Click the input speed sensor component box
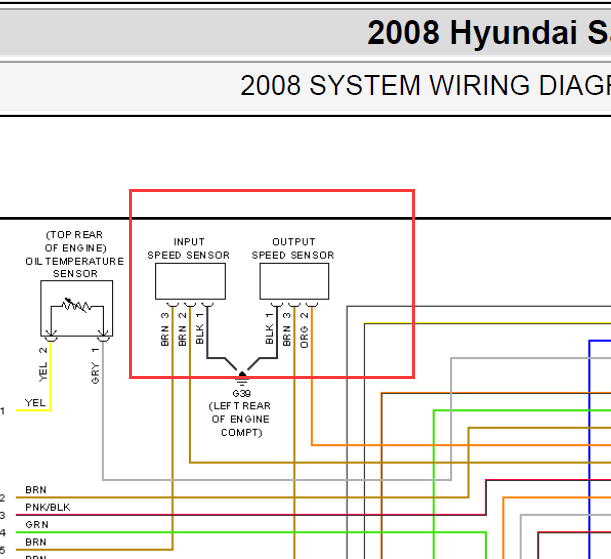611x559 pixels. [x=190, y=281]
